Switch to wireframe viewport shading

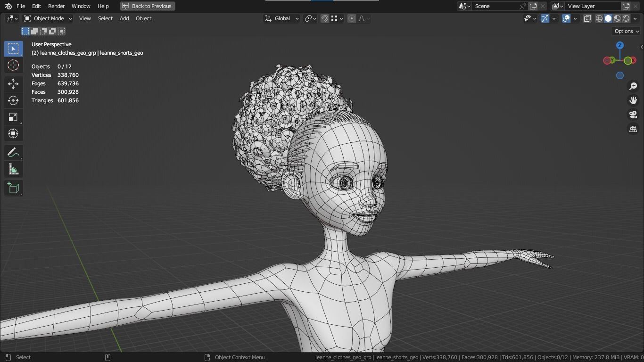[x=599, y=18]
